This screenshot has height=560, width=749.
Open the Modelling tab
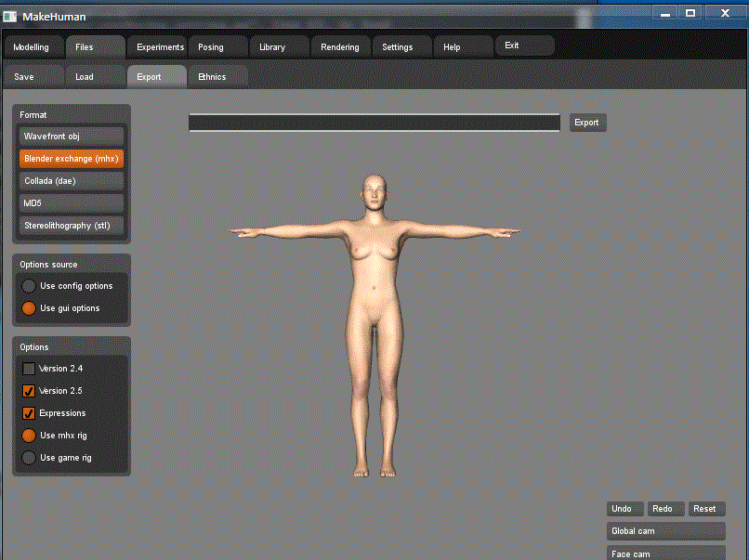pyautogui.click(x=32, y=47)
